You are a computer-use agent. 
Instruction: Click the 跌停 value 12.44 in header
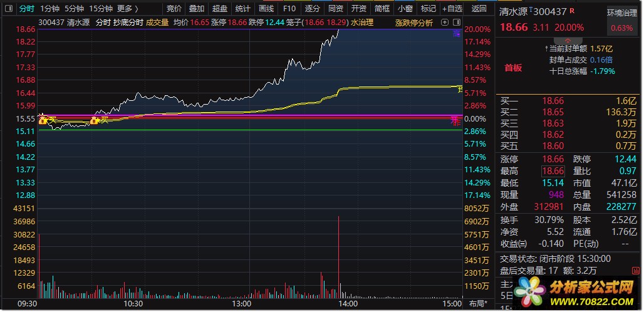click(274, 23)
